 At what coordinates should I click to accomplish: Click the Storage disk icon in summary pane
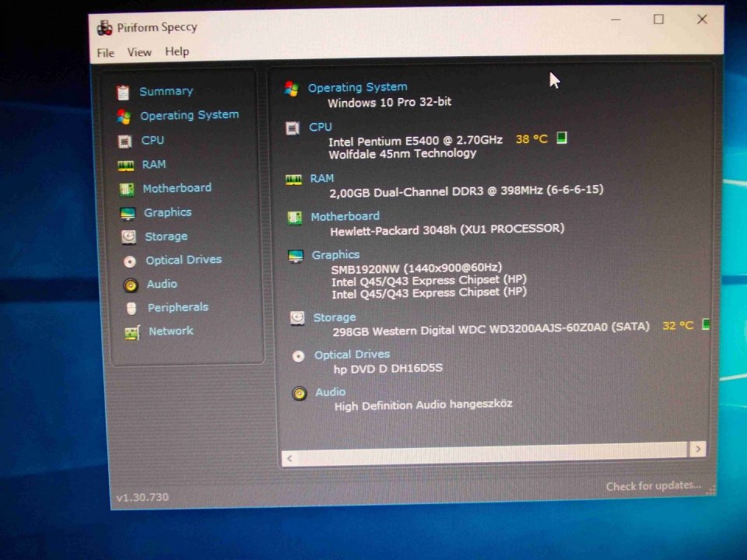[297, 318]
